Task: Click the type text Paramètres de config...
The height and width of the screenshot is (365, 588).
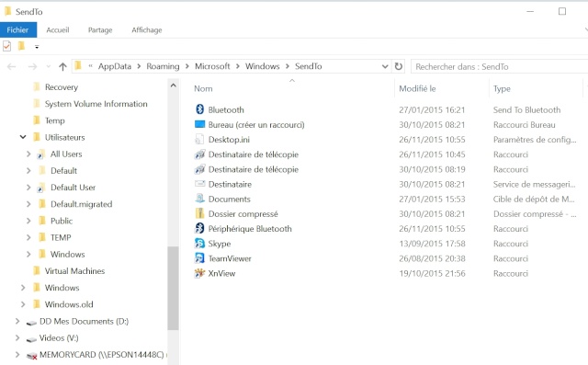Action: 535,140
